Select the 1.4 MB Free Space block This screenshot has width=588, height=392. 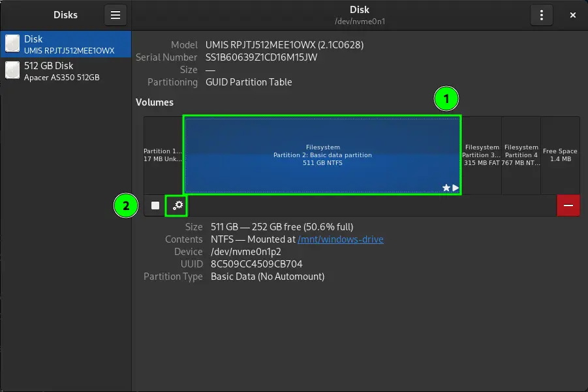tap(560, 155)
